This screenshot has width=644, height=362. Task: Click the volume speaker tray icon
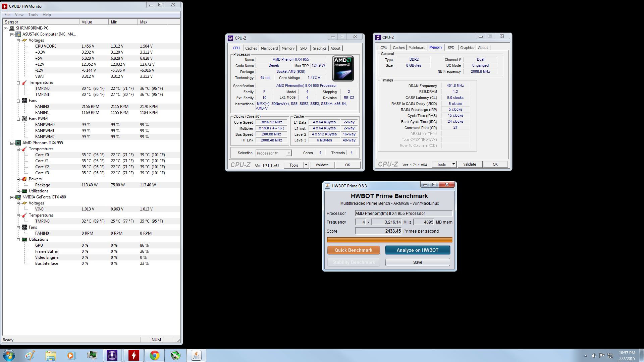pos(594,356)
